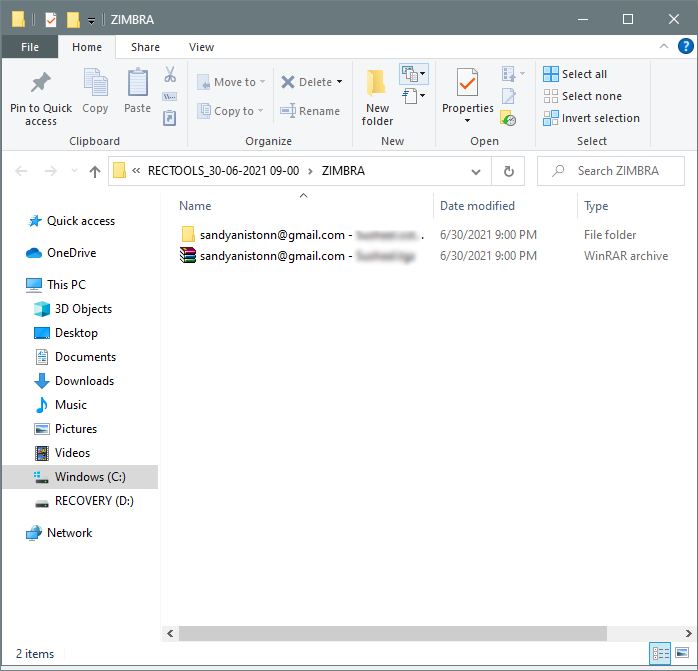Click the scrollbar right arrow
Screen dimensions: 698x671
coord(688,633)
